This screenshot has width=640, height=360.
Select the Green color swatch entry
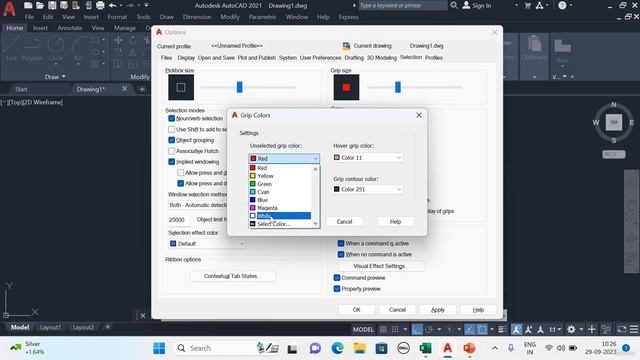pos(280,184)
